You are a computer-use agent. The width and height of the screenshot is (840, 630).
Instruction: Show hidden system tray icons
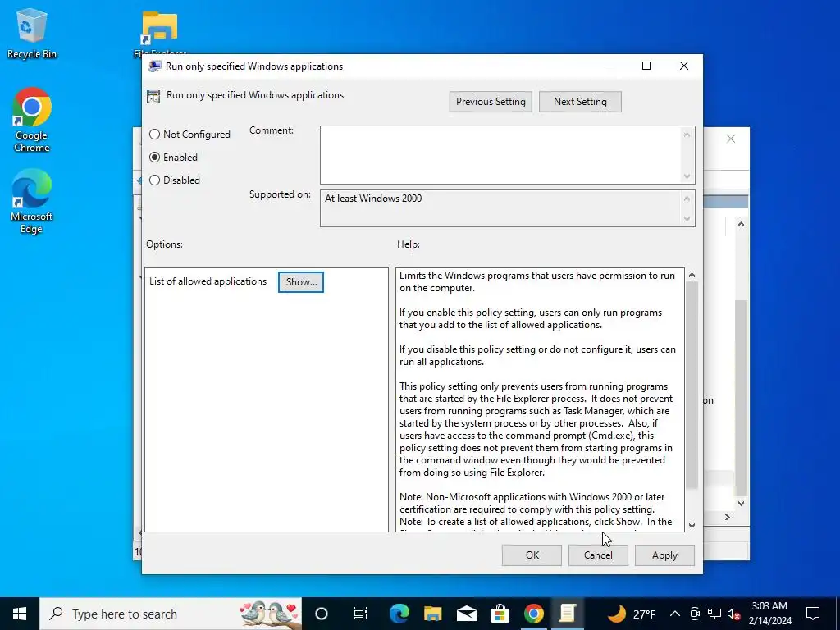click(675, 614)
